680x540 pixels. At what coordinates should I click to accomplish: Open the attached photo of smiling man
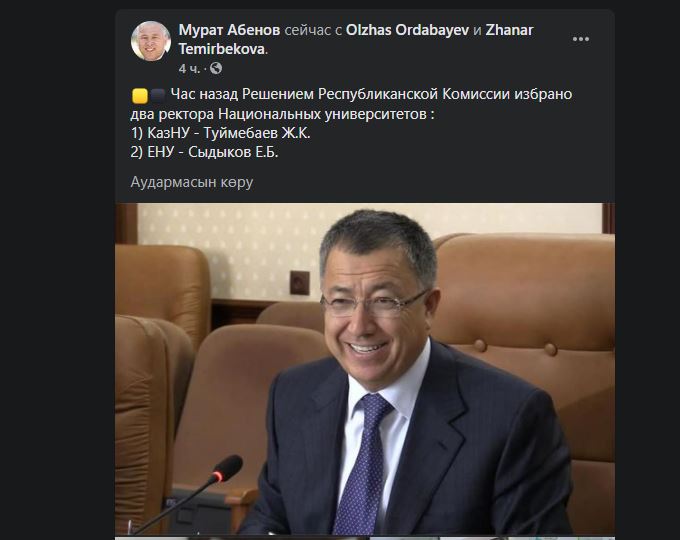pos(365,370)
